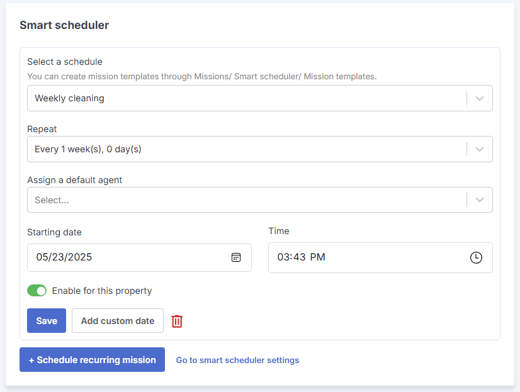The height and width of the screenshot is (392, 520).
Task: Expand the Repeat dropdown arrow
Action: (479, 149)
